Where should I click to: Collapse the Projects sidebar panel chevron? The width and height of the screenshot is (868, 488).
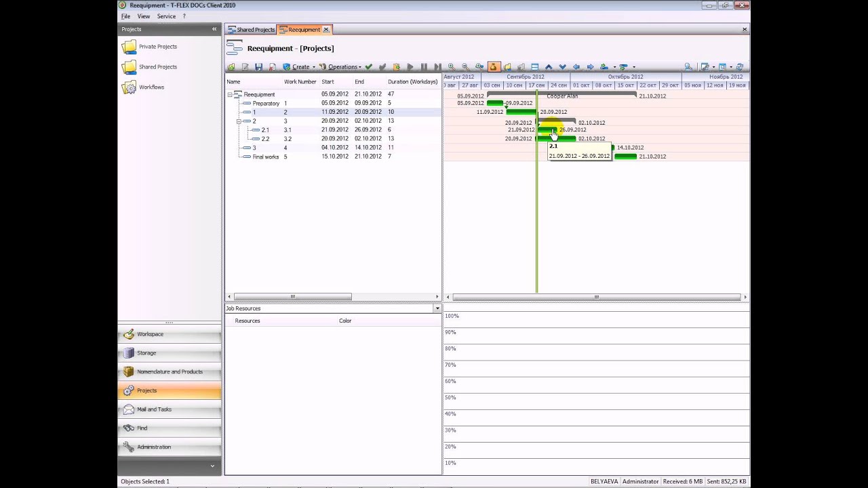(214, 29)
